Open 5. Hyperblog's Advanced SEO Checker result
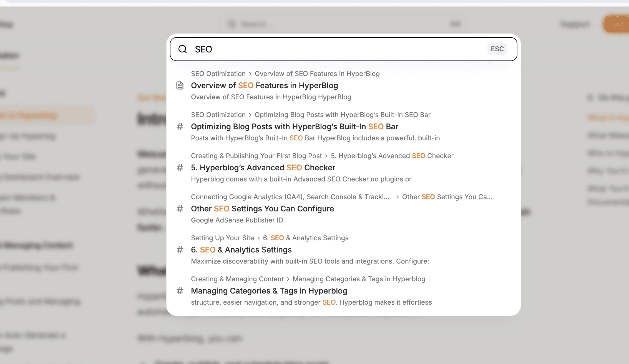629x364 pixels. click(x=263, y=168)
